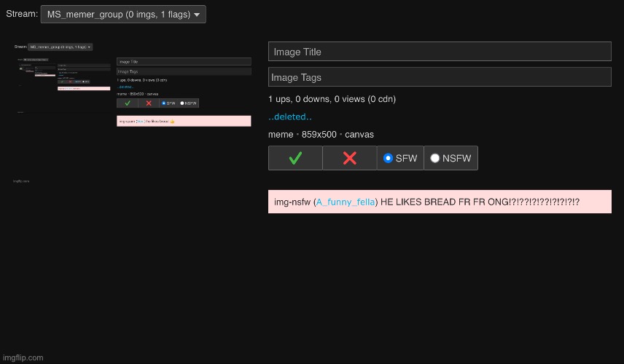Click the ups, downs and views stats line

[x=332, y=99]
